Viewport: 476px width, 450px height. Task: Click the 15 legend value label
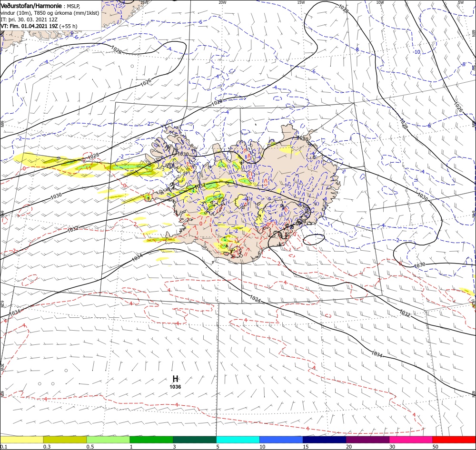[x=306, y=447]
